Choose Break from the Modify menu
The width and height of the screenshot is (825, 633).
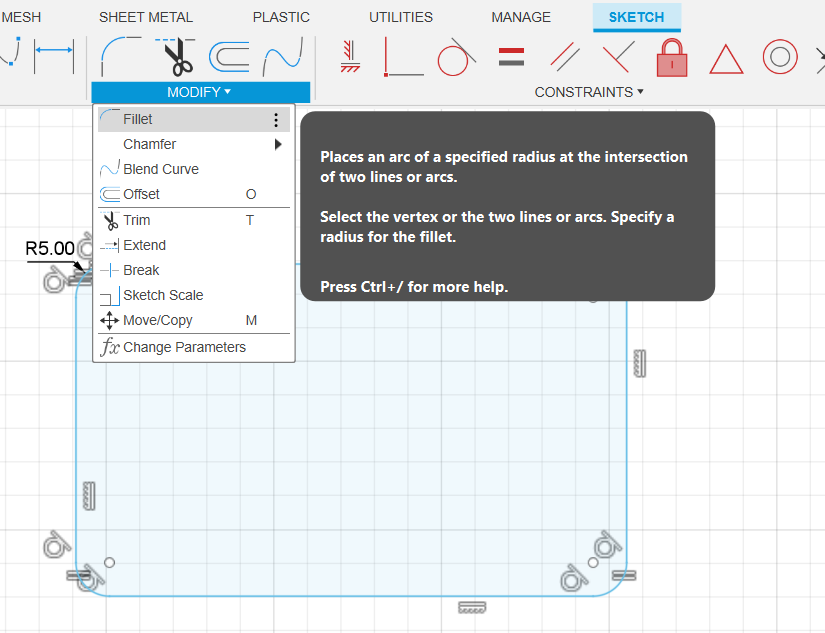tap(194, 270)
